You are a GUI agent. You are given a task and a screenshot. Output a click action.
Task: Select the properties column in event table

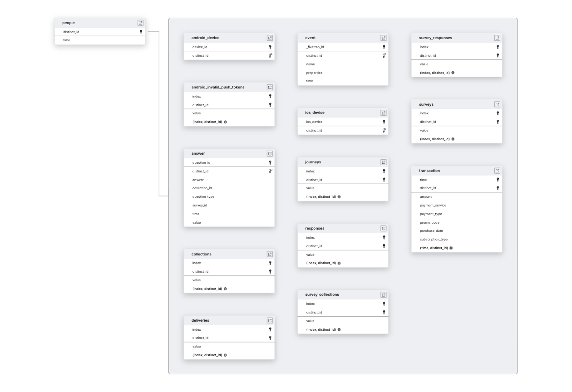[x=314, y=73]
